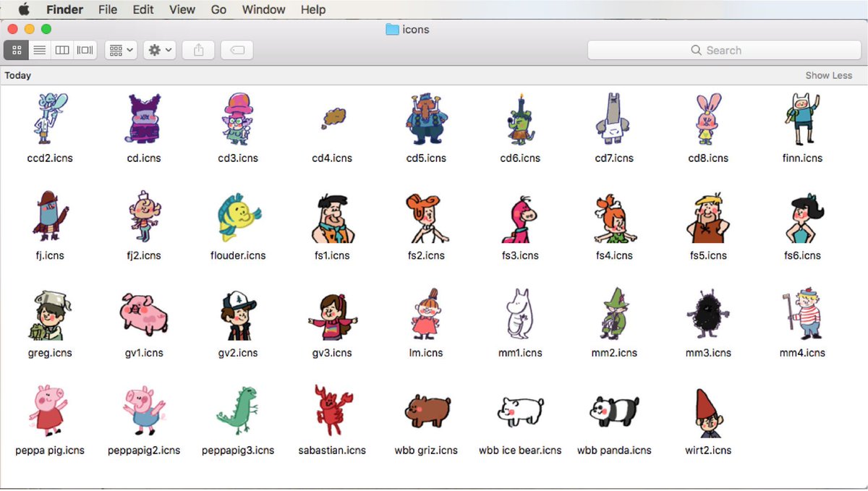The height and width of the screenshot is (491, 868).
Task: Open the File menu
Action: tap(108, 9)
